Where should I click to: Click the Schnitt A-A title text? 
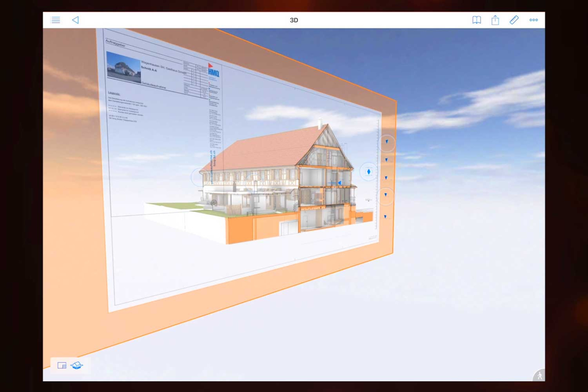tap(149, 69)
